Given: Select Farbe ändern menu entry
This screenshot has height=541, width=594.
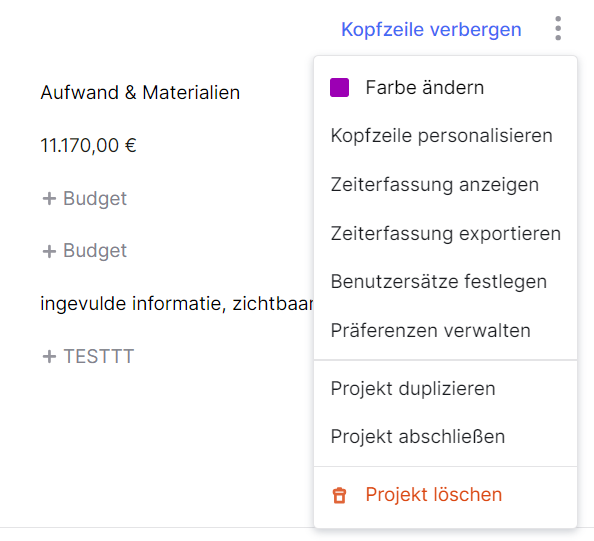Looking at the screenshot, I should (x=445, y=88).
